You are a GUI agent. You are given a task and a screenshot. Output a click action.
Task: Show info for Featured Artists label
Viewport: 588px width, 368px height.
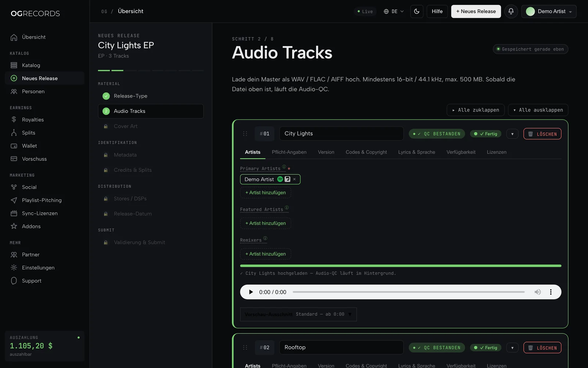(x=287, y=208)
